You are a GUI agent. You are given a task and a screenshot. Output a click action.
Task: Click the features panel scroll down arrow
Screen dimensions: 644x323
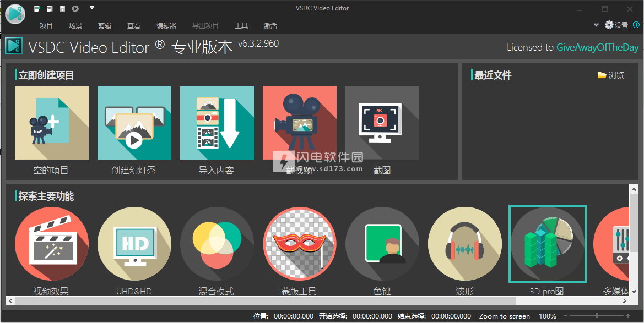(x=634, y=293)
